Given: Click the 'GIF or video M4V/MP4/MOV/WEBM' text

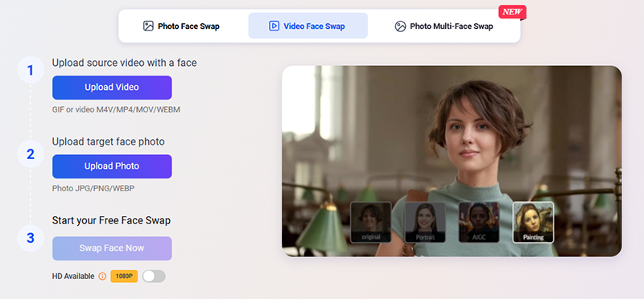Looking at the screenshot, I should 116,109.
